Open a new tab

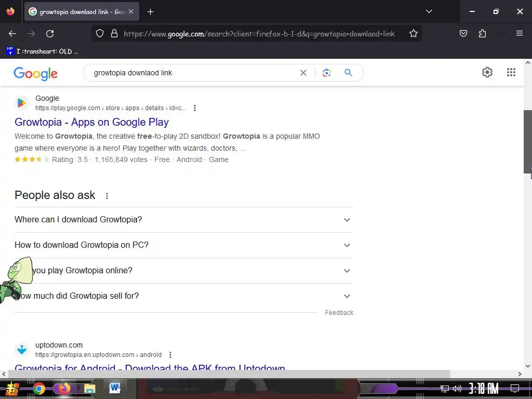[150, 12]
